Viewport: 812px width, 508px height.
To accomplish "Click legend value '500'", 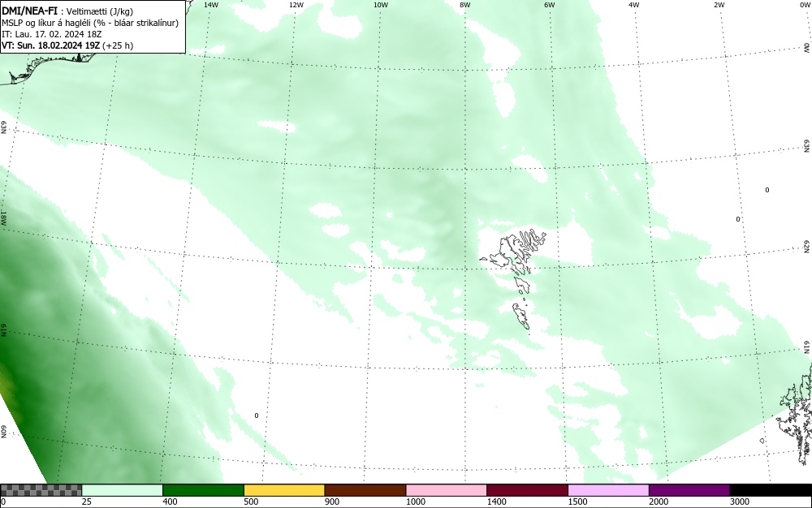I will (x=251, y=502).
